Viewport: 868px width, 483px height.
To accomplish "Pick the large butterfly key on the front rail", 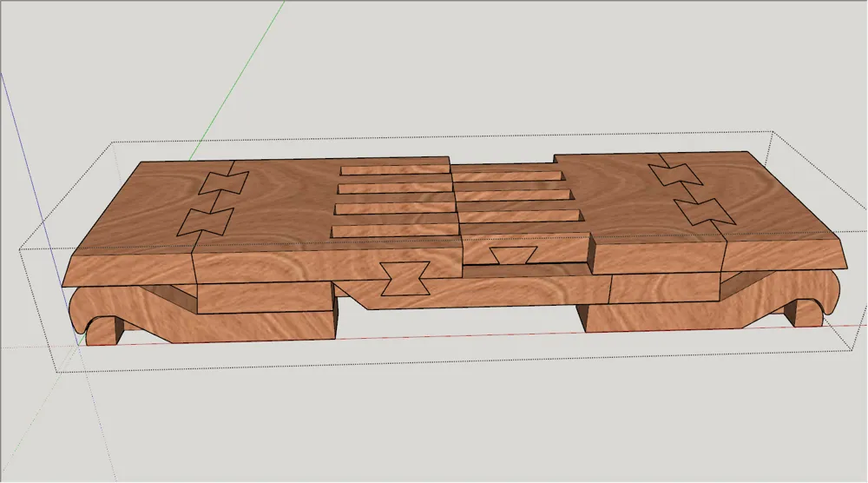I will pyautogui.click(x=405, y=278).
